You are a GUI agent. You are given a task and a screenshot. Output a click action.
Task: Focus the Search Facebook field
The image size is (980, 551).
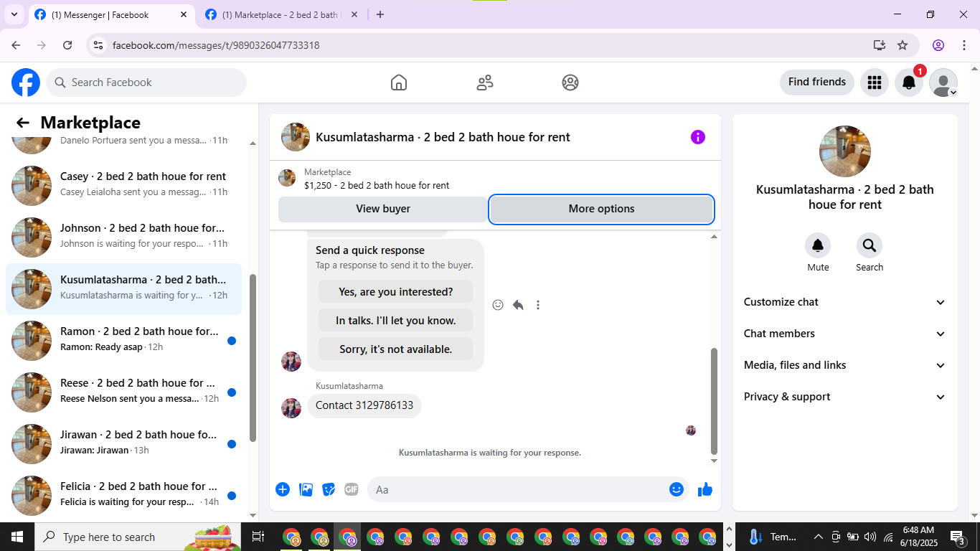pos(146,83)
